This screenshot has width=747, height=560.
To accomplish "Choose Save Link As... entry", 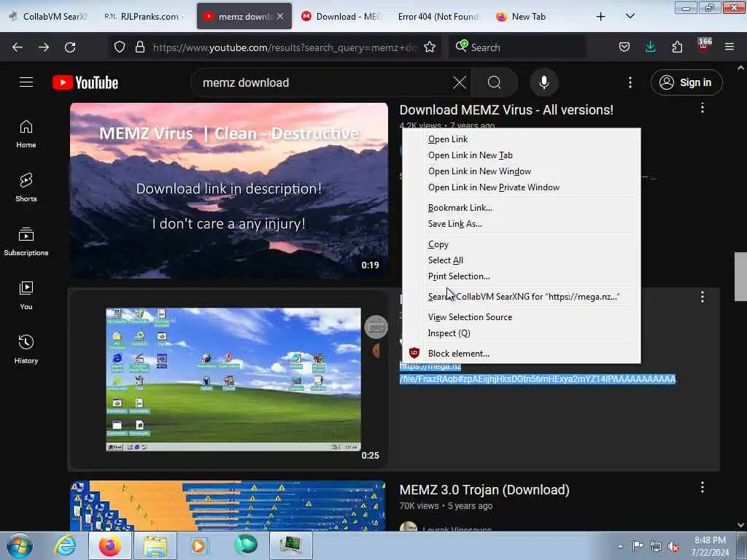I will [x=522, y=224].
